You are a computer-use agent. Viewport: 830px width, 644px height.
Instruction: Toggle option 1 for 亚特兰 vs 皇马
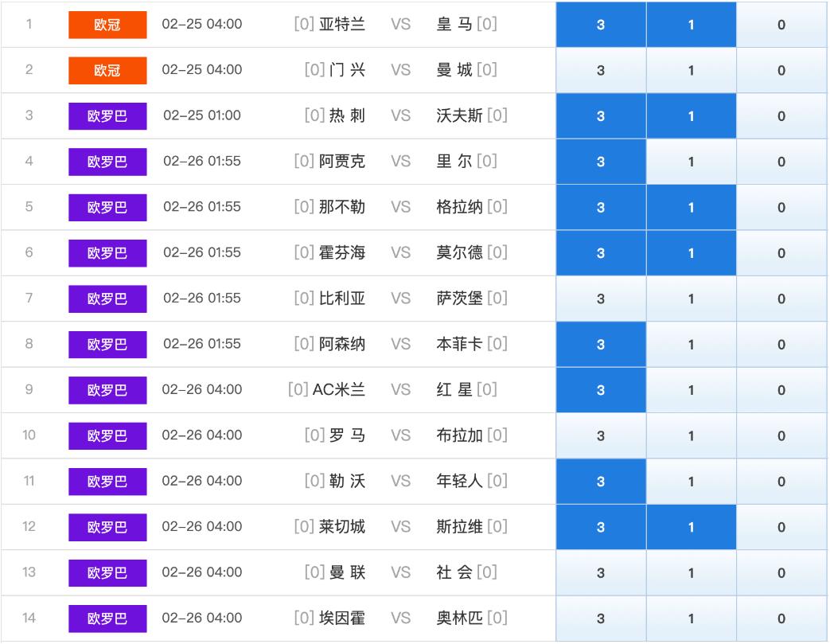[692, 25]
